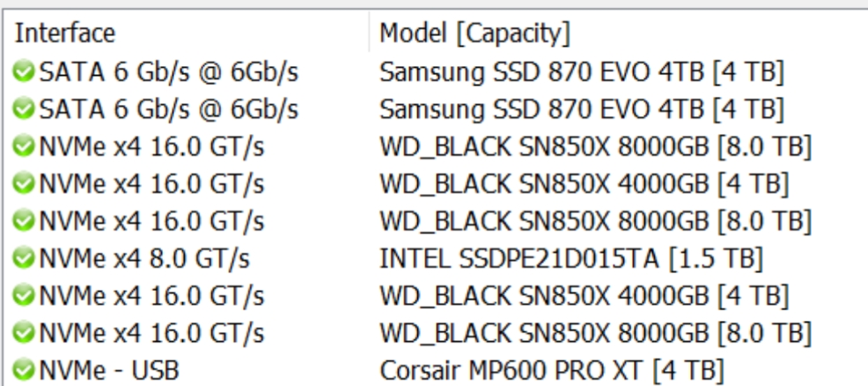Select the WD_BLACK SN850X 8000GB entry just above Corsair
This screenshot has width=868, height=386.
(595, 333)
